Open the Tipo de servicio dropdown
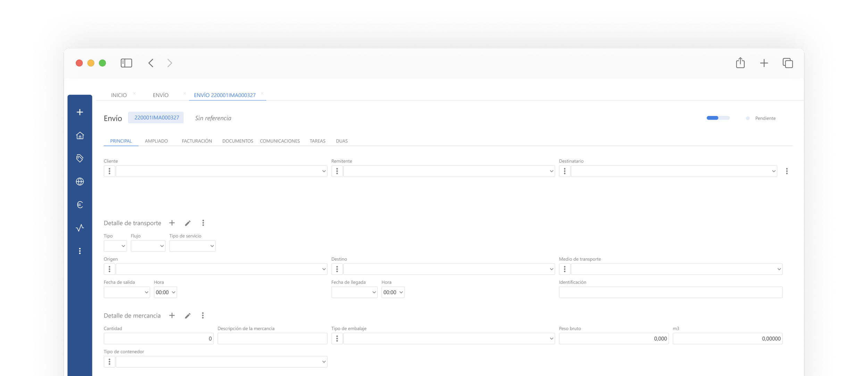This screenshot has width=868, height=376. coord(192,246)
